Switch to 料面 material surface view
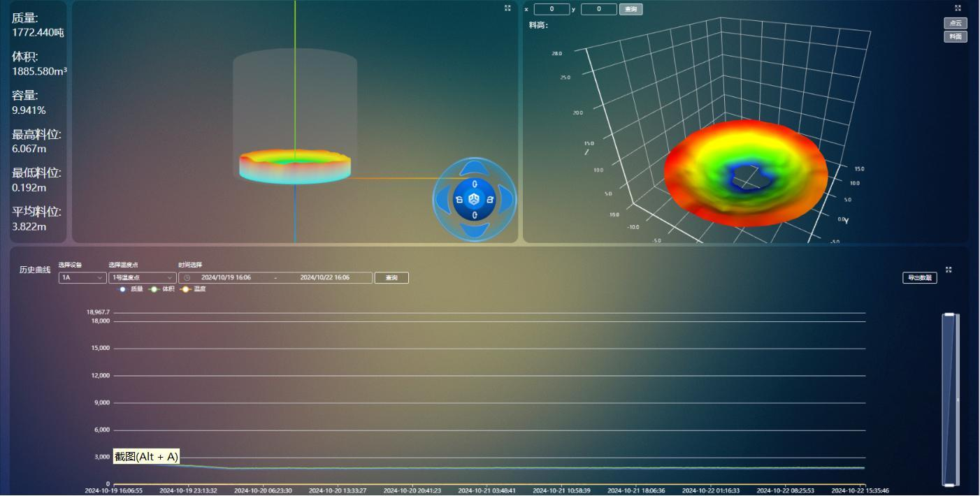This screenshot has width=980, height=496. [x=956, y=36]
